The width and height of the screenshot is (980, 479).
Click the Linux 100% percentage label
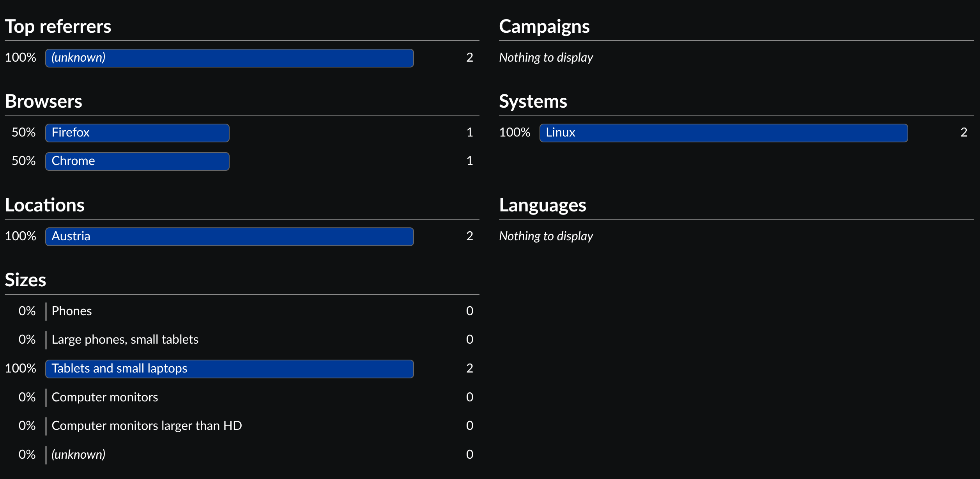point(515,133)
